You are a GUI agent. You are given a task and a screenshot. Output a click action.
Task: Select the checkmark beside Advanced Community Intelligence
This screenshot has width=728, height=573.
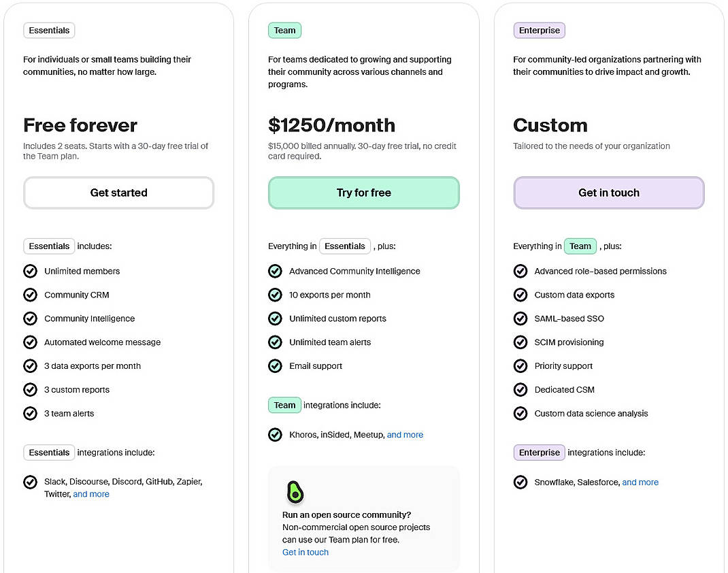click(x=275, y=271)
